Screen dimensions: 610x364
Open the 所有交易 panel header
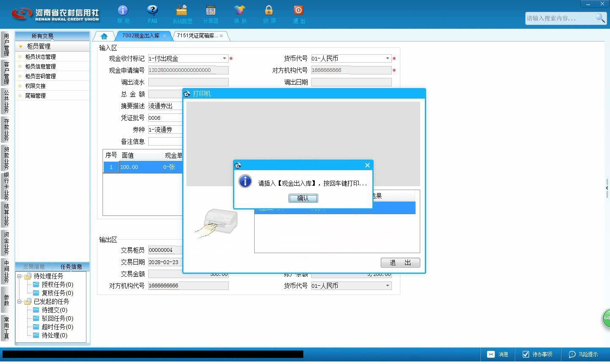point(52,36)
